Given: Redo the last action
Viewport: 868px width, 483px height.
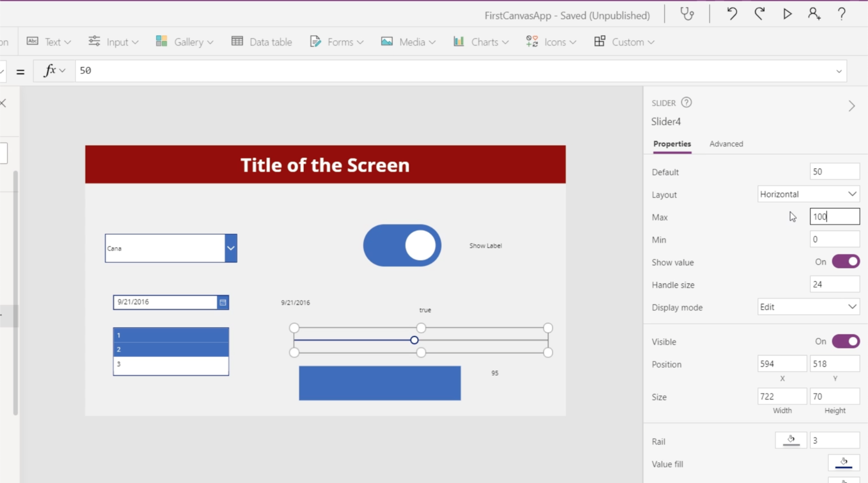Looking at the screenshot, I should click(x=760, y=14).
